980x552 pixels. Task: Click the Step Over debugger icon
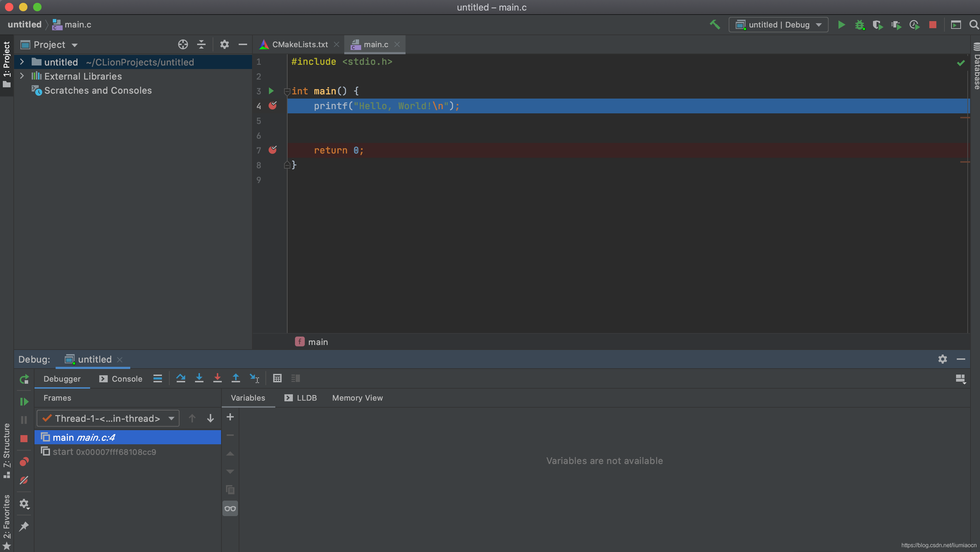point(180,378)
